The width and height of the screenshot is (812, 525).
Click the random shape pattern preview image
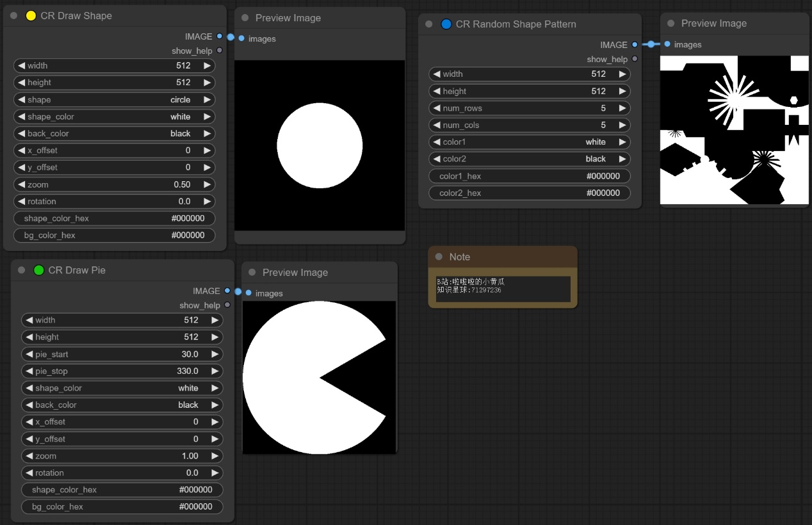[x=734, y=130]
